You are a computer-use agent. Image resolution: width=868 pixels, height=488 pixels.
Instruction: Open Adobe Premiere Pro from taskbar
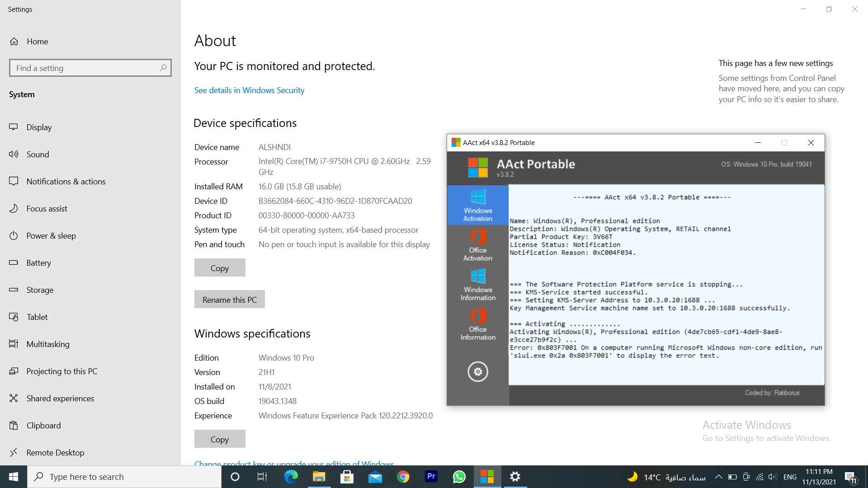[x=431, y=477]
